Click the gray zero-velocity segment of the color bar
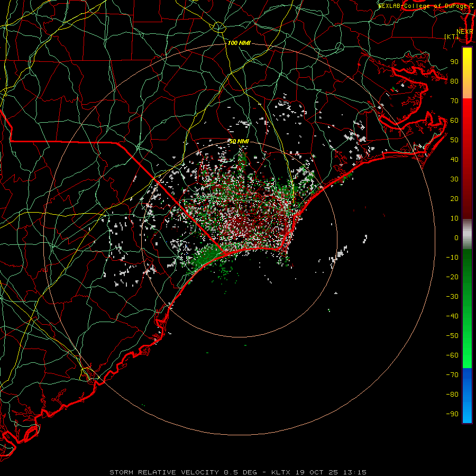 point(467,234)
